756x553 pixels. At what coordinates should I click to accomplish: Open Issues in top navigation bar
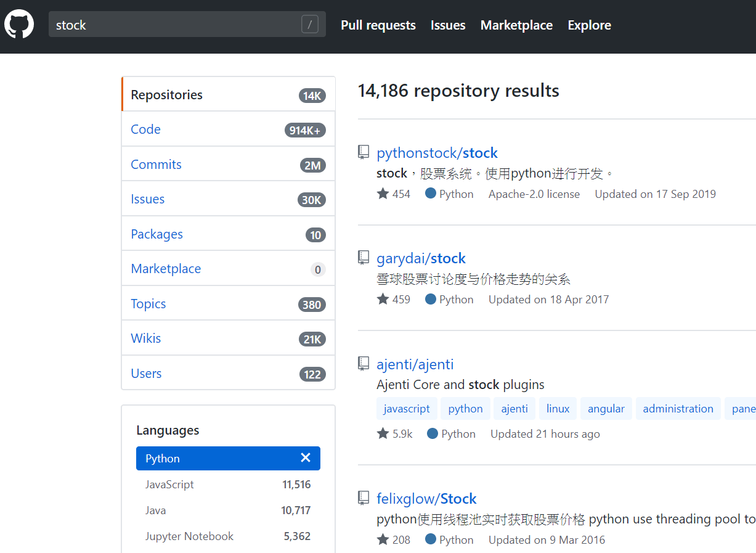tap(448, 25)
